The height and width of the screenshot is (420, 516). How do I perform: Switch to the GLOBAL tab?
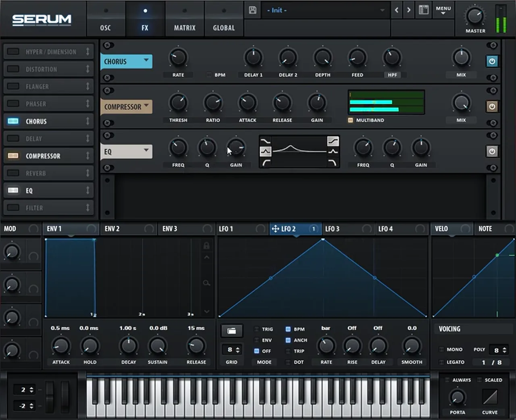(x=224, y=19)
